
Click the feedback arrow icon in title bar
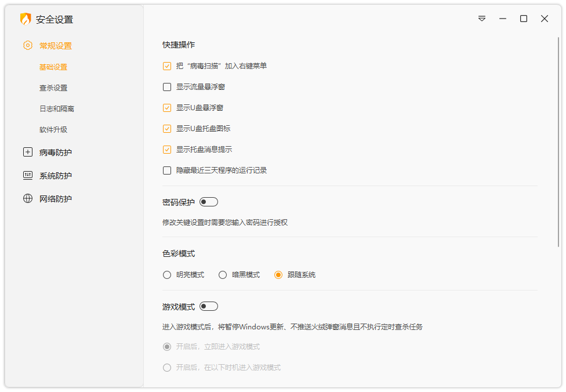click(x=481, y=19)
